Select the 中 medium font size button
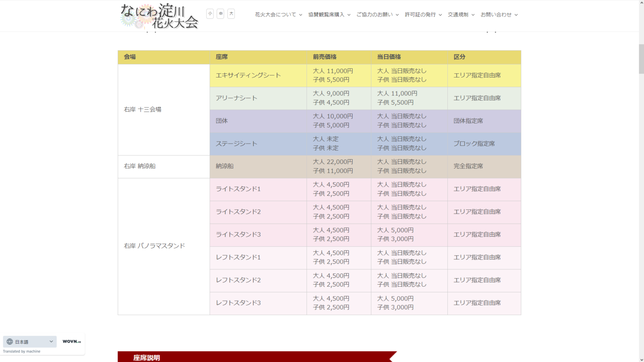Image resolution: width=644 pixels, height=362 pixels. (220, 13)
